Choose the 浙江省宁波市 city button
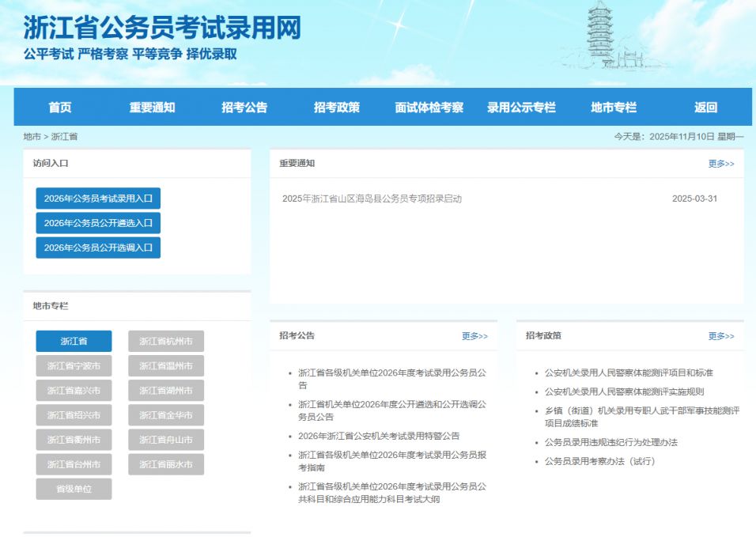The height and width of the screenshot is (537, 756). 74,366
